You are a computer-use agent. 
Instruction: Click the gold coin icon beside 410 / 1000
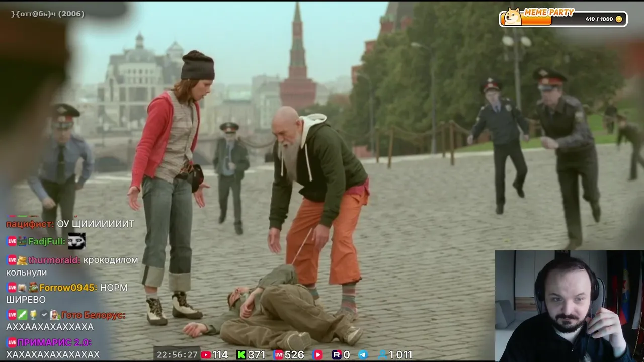coord(619,19)
